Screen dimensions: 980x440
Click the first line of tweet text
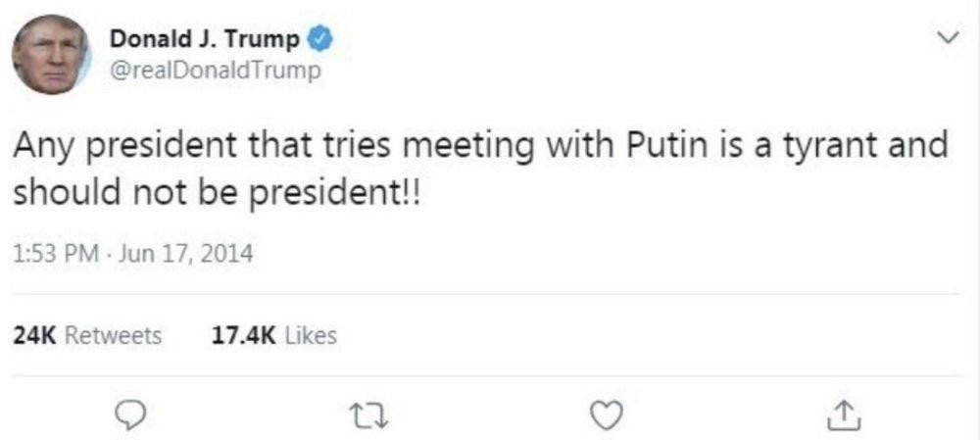click(480, 148)
